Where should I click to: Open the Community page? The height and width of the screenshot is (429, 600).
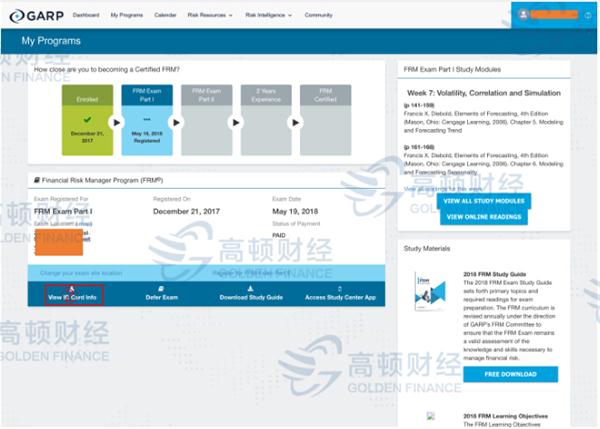pos(319,15)
